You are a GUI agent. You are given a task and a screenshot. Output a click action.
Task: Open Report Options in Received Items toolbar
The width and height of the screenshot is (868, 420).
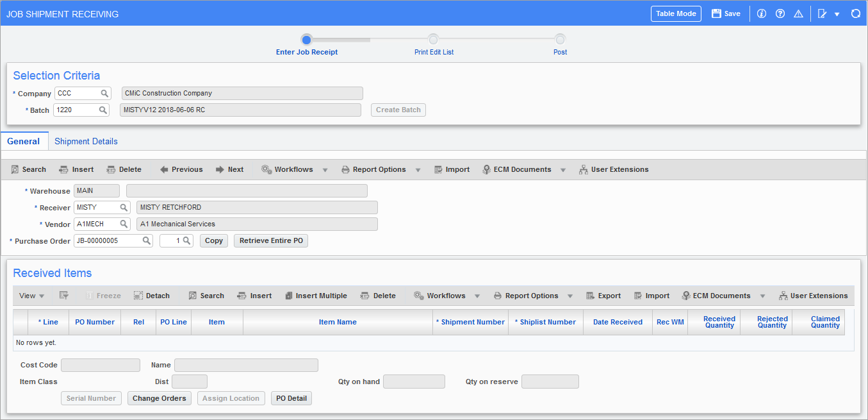click(526, 296)
